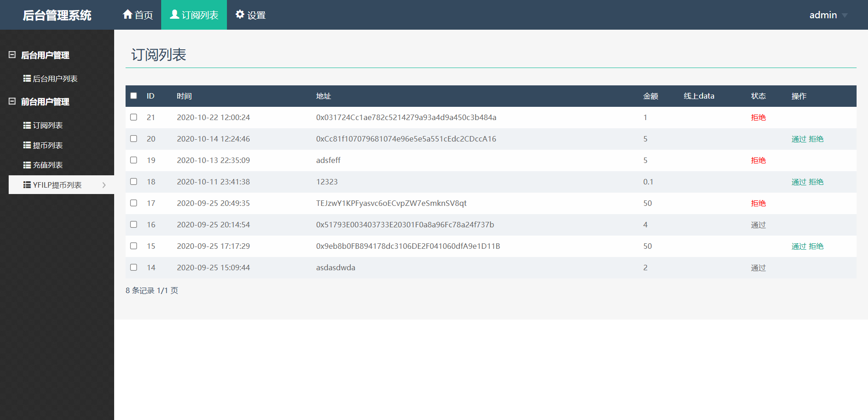
Task: Click the user icon beside 订阅列表 tab
Action: pyautogui.click(x=174, y=15)
